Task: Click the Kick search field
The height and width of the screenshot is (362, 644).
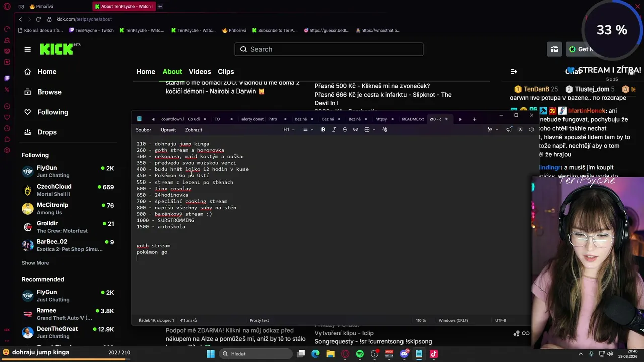Action: 329,49
